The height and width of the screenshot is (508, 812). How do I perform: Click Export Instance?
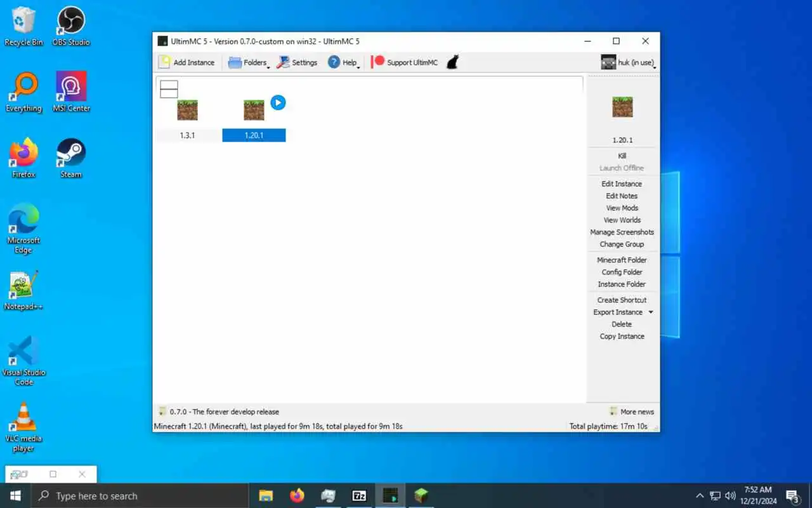click(618, 312)
